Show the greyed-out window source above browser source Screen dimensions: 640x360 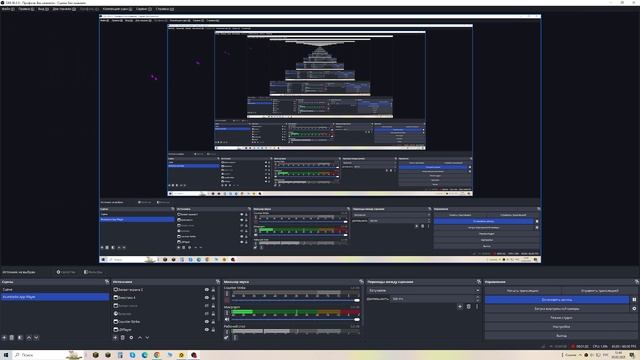pos(207,306)
